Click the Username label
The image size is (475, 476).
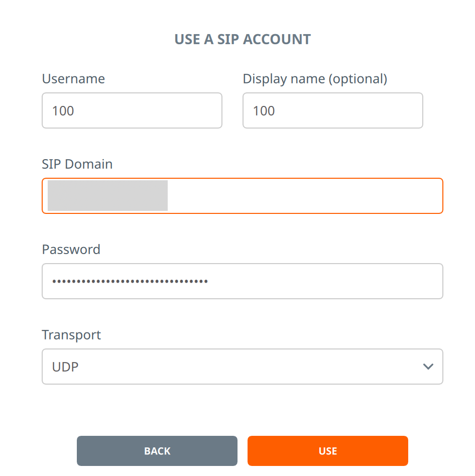pyautogui.click(x=73, y=79)
